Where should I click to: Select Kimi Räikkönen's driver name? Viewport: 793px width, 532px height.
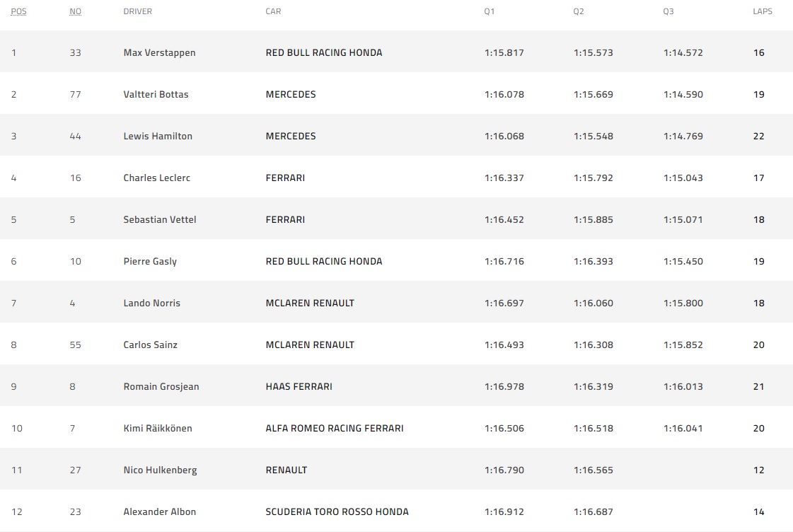[x=157, y=428]
